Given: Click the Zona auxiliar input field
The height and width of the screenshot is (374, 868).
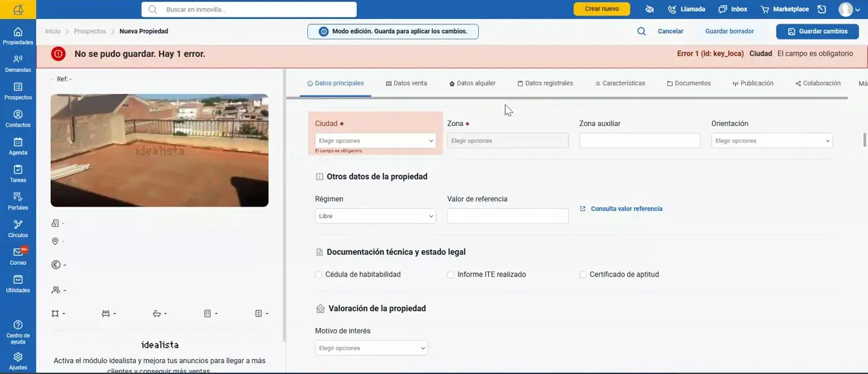Looking at the screenshot, I should click(x=639, y=141).
